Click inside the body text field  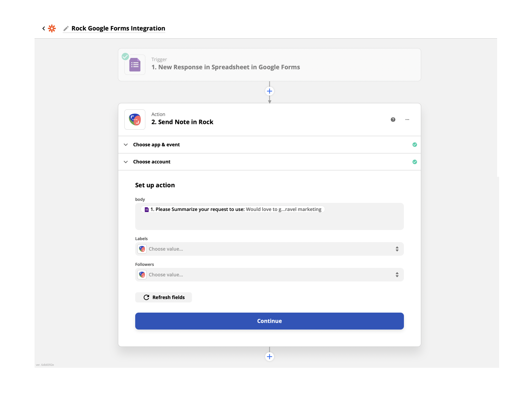[269, 216]
